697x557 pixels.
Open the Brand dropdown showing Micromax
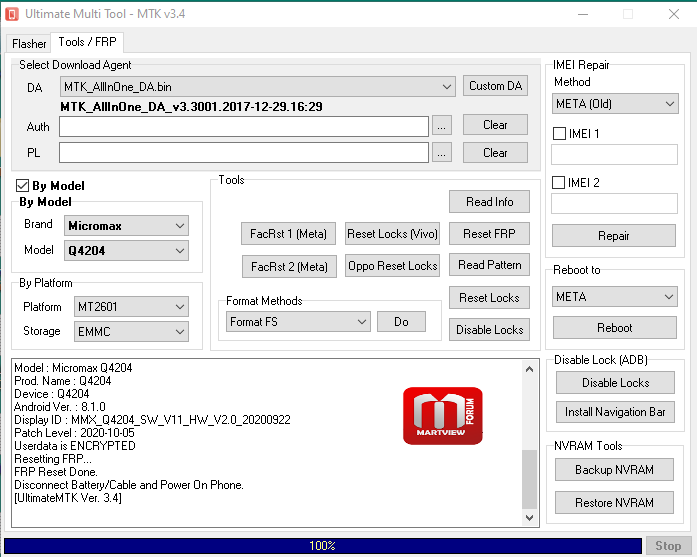pos(126,226)
